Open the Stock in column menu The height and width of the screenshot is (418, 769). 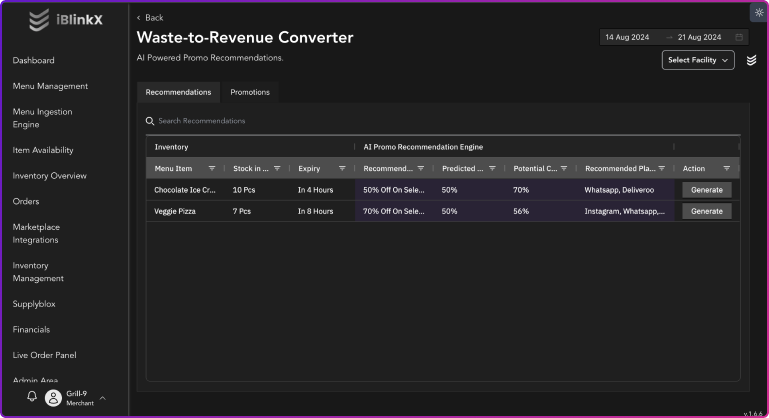tap(277, 169)
